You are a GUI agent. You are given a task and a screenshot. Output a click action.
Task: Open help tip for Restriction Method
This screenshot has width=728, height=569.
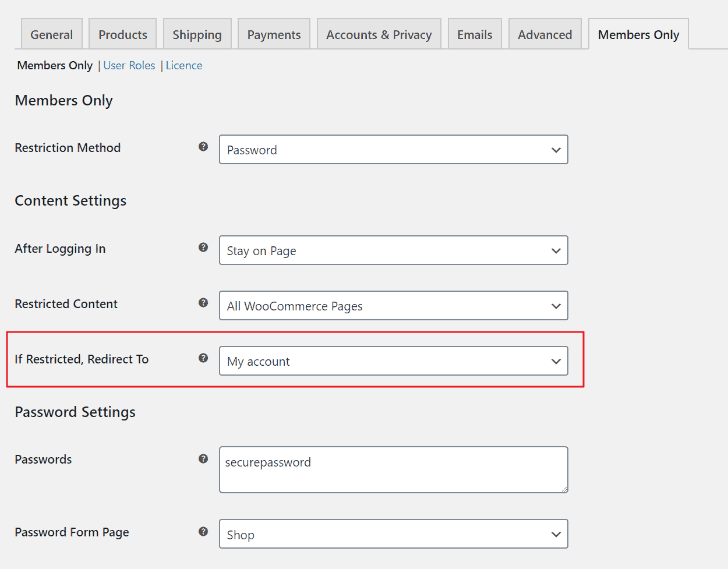coord(203,147)
